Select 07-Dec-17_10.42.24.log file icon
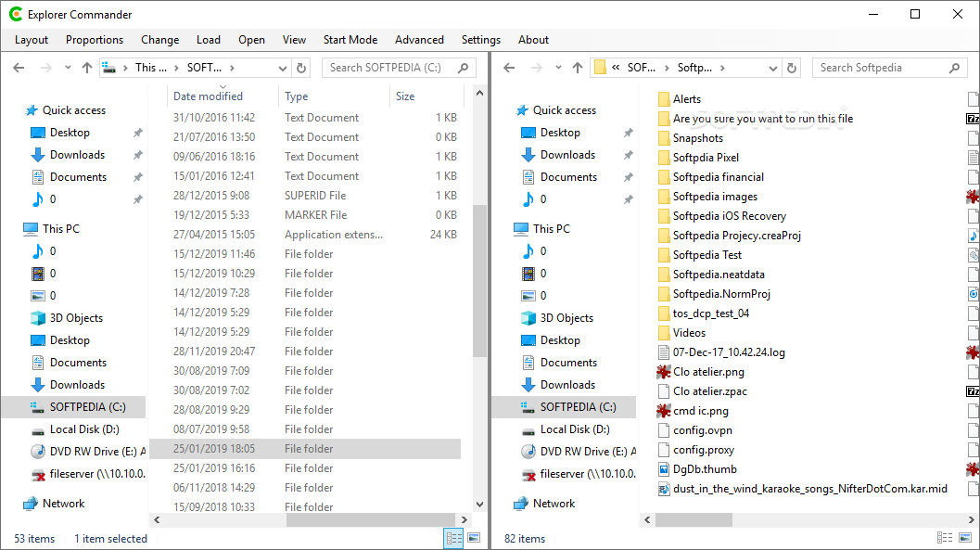The image size is (980, 550). (x=664, y=352)
